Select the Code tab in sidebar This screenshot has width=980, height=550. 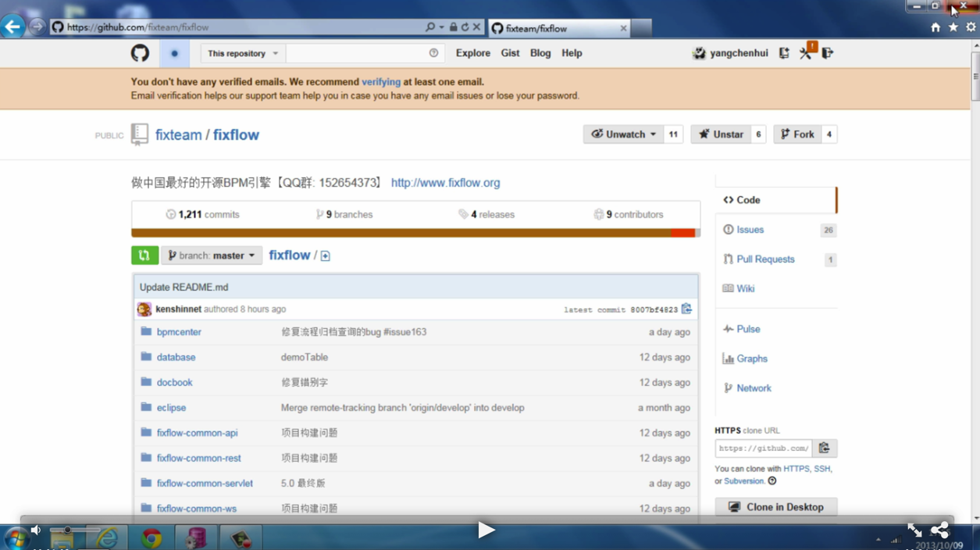(x=775, y=200)
